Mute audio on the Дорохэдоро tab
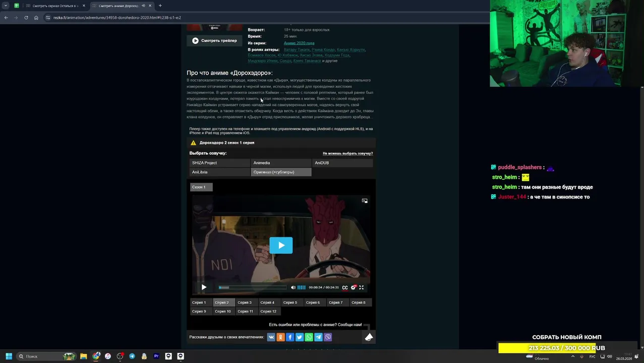 [143, 6]
